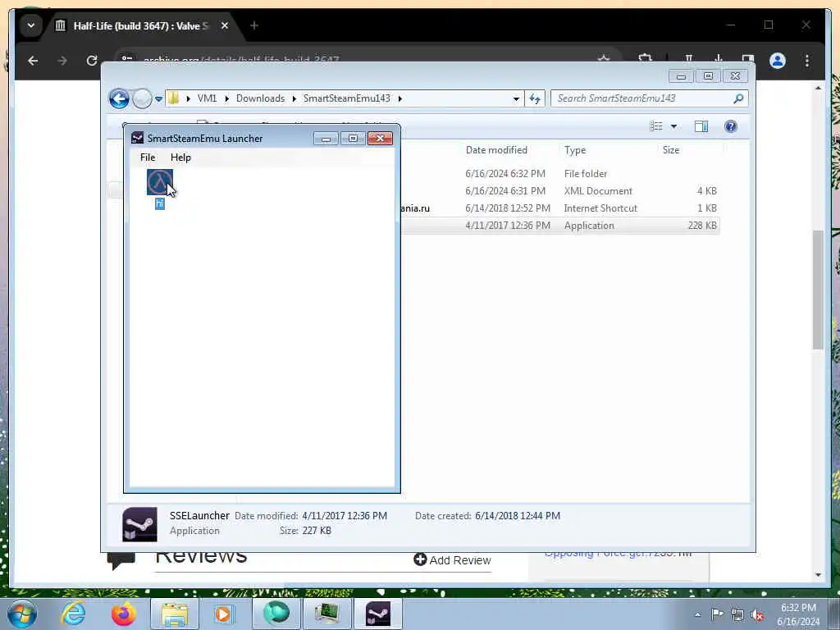Go back in Explorer window
This screenshot has width=840, height=630.
[120, 98]
